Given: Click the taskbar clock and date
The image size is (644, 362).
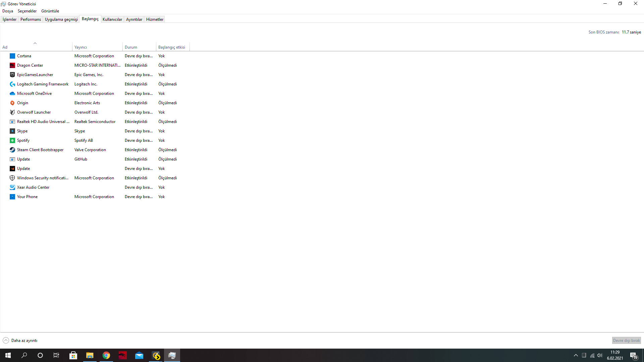Looking at the screenshot, I should (615, 355).
